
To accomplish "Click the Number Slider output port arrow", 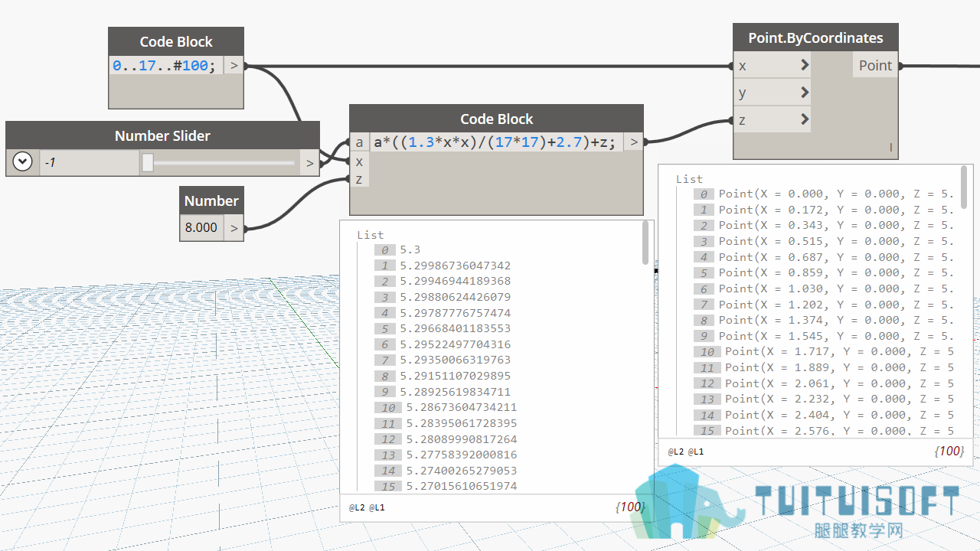I will point(310,162).
